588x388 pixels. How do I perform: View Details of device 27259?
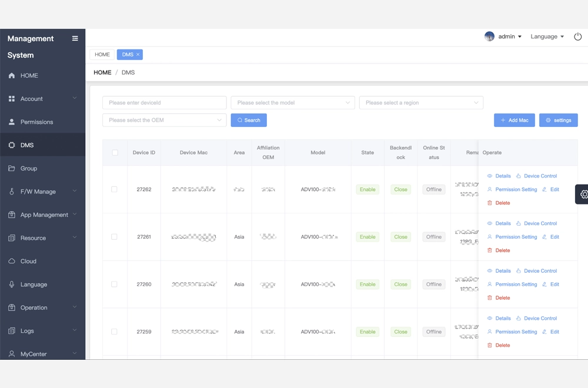coord(499,318)
